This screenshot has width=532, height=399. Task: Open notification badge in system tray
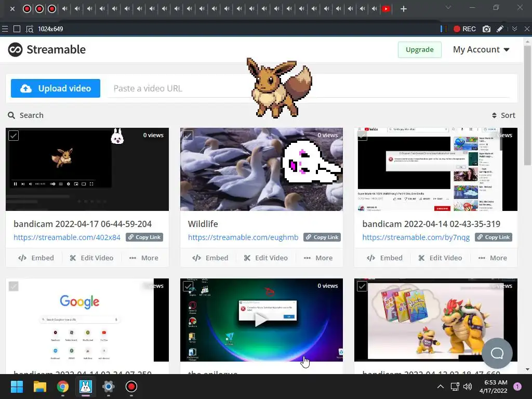click(517, 386)
